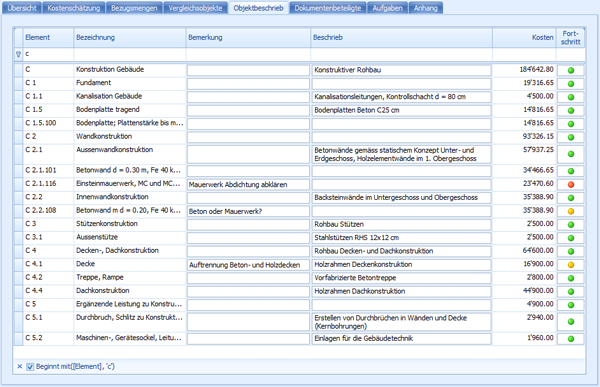Viewport: 600px width, 387px height.
Task: Open the Anhang tab
Action: [426, 8]
